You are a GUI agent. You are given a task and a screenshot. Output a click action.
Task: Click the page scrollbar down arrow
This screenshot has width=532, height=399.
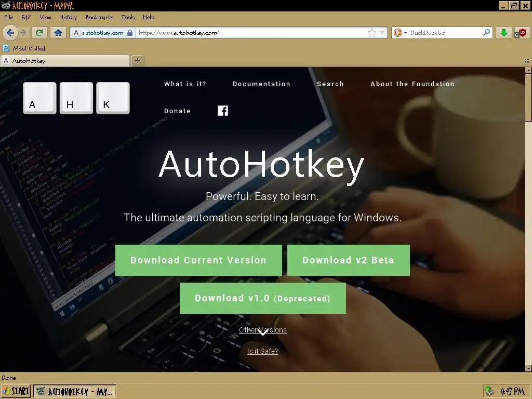(x=528, y=368)
